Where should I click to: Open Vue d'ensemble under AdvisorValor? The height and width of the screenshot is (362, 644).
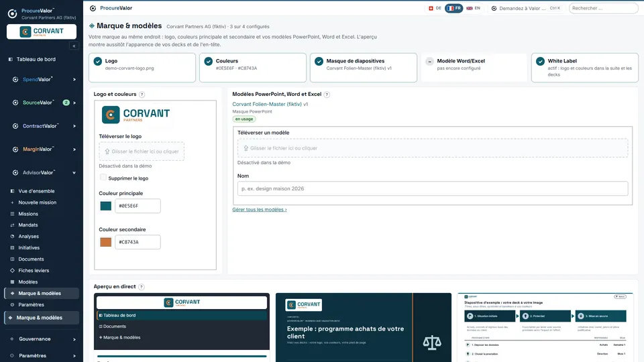tap(36, 191)
